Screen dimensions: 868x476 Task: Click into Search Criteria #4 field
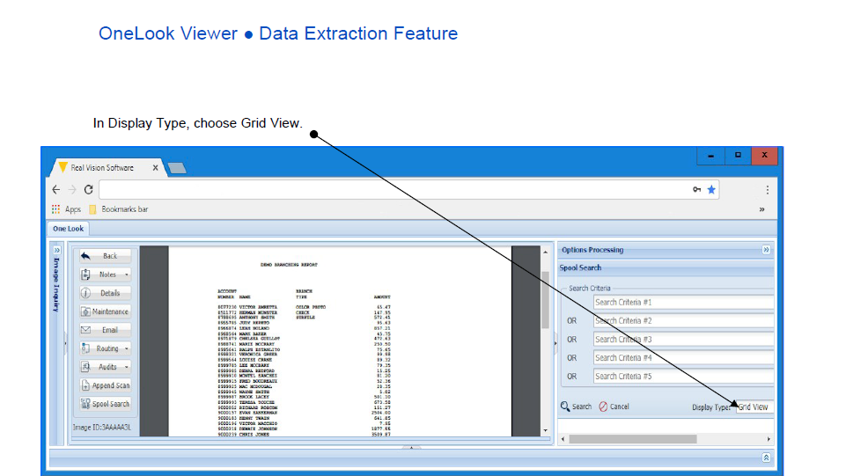coord(683,357)
